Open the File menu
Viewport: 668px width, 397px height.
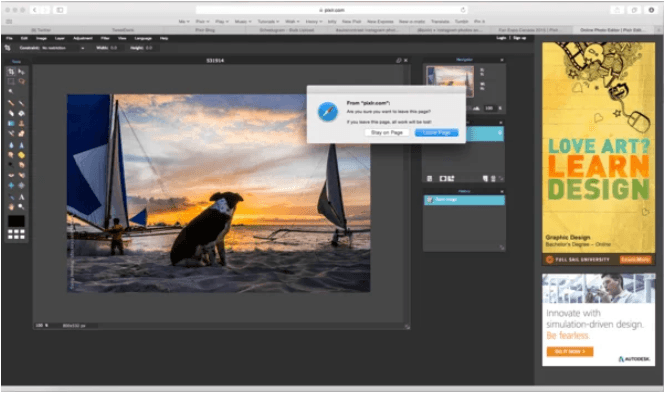9,38
